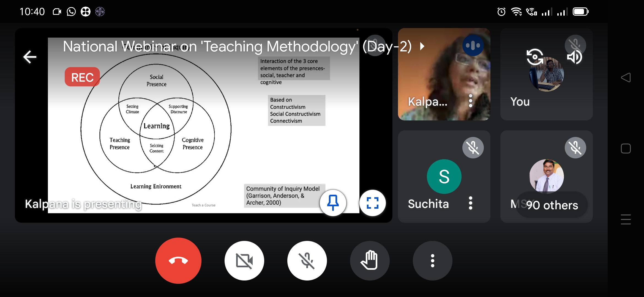Image resolution: width=644 pixels, height=297 pixels.
Task: Go back using the left arrow
Action: (x=30, y=57)
